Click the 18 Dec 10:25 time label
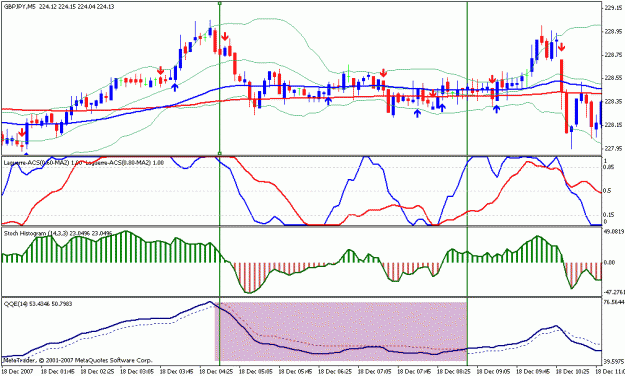 572,371
